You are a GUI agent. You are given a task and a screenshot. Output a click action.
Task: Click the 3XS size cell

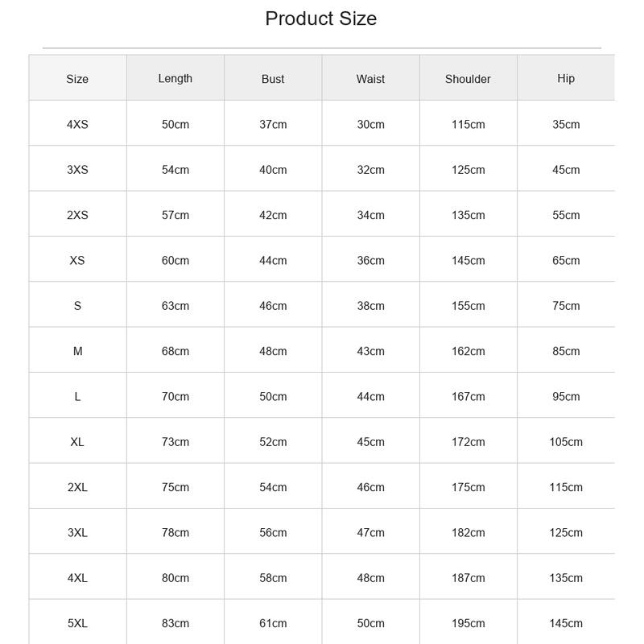pyautogui.click(x=77, y=170)
